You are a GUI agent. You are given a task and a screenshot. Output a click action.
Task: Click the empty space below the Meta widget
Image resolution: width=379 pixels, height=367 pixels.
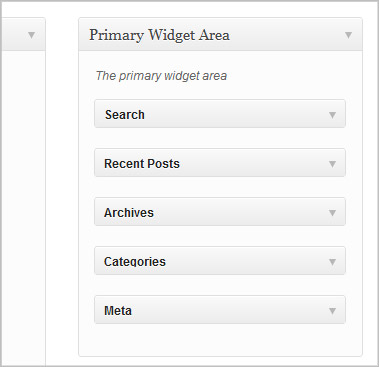pyautogui.click(x=220, y=339)
